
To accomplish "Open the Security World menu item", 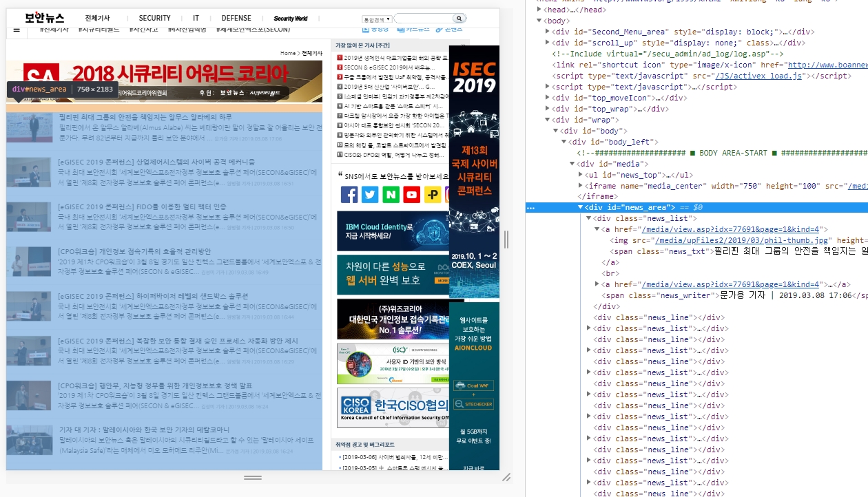I will tap(291, 19).
